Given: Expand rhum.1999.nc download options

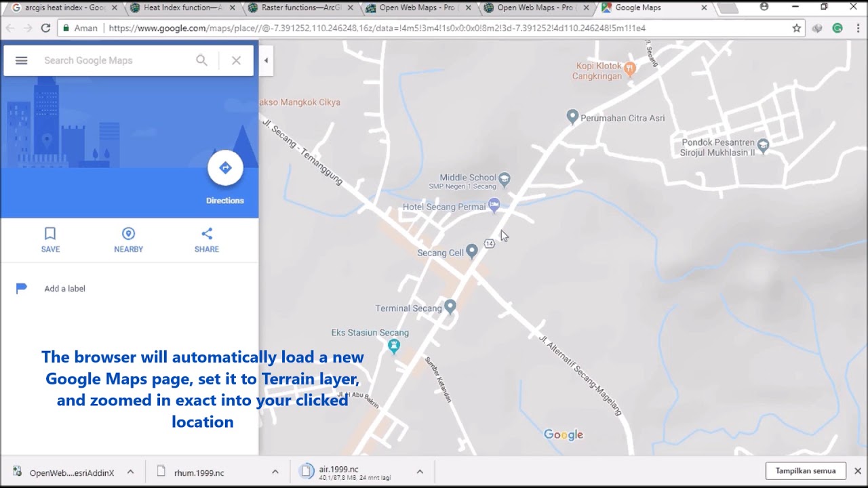Looking at the screenshot, I should pyautogui.click(x=275, y=472).
